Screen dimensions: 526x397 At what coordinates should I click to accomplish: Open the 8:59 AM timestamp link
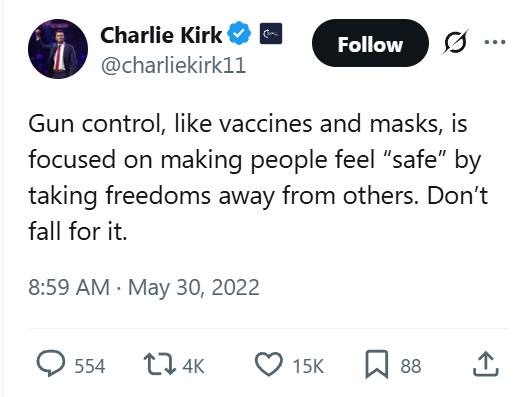tap(69, 288)
